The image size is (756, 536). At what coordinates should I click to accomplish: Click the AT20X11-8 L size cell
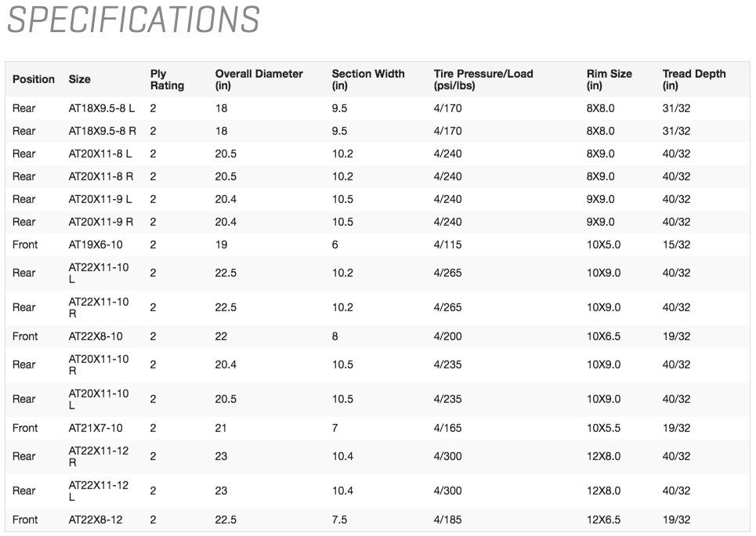(x=100, y=154)
